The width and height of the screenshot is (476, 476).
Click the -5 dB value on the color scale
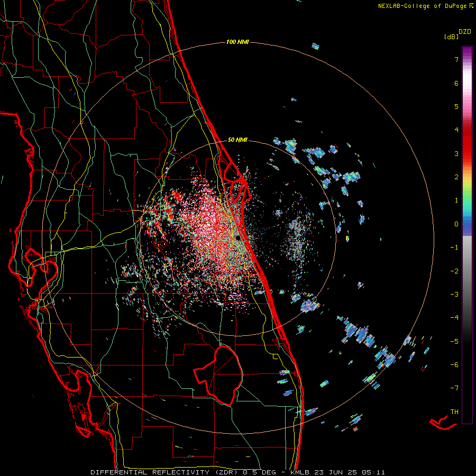pos(454,342)
